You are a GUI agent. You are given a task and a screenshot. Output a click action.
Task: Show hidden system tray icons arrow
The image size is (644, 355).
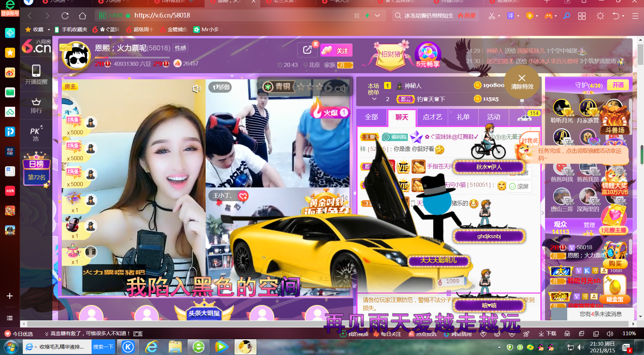[499, 347]
